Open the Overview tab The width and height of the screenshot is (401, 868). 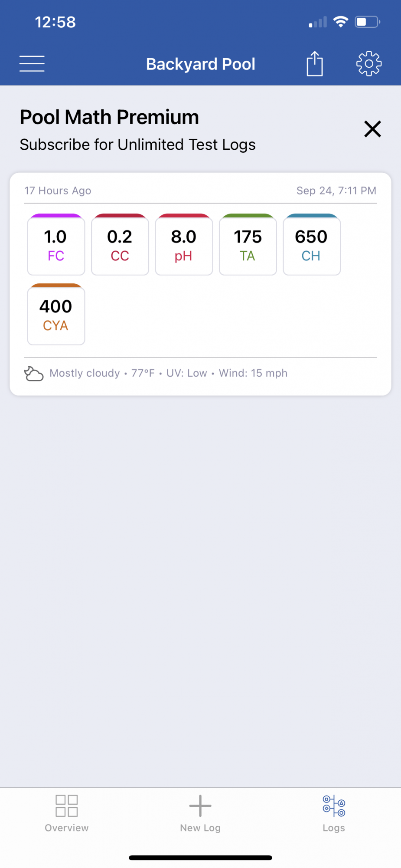(x=67, y=813)
